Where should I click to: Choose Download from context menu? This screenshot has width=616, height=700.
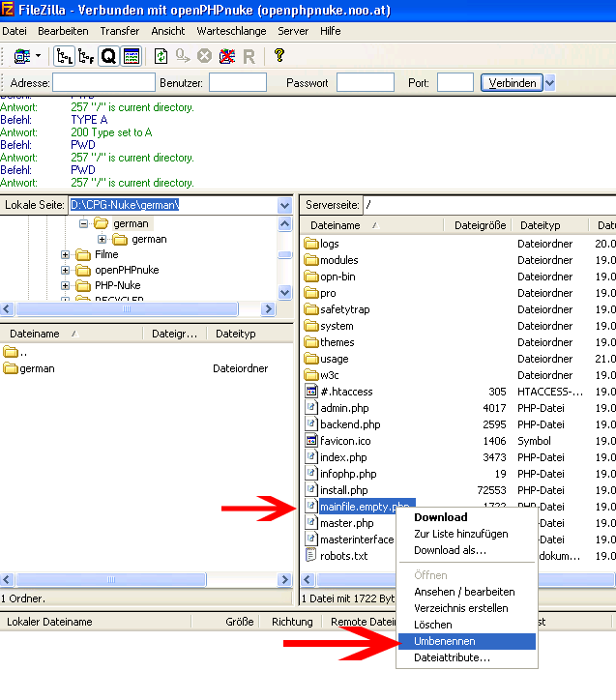pyautogui.click(x=466, y=517)
